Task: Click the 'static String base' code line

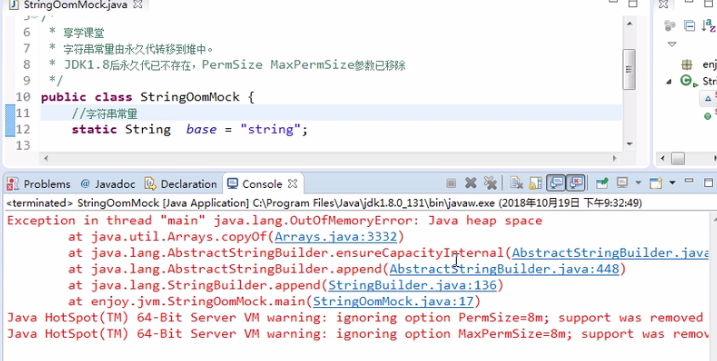Action: click(x=189, y=129)
